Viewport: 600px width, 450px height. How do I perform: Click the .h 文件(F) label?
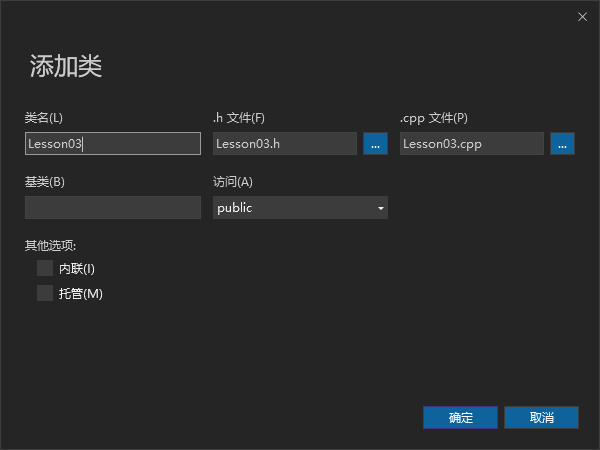(x=239, y=118)
